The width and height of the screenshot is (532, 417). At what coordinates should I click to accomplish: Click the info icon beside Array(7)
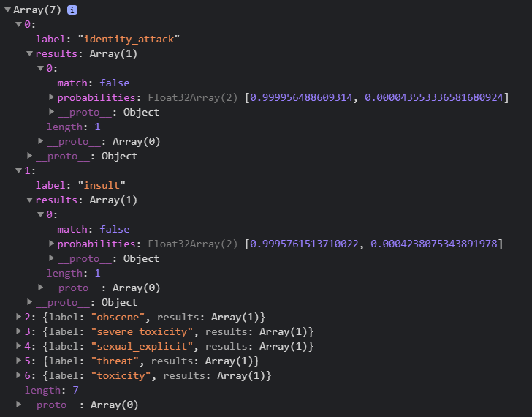click(72, 10)
